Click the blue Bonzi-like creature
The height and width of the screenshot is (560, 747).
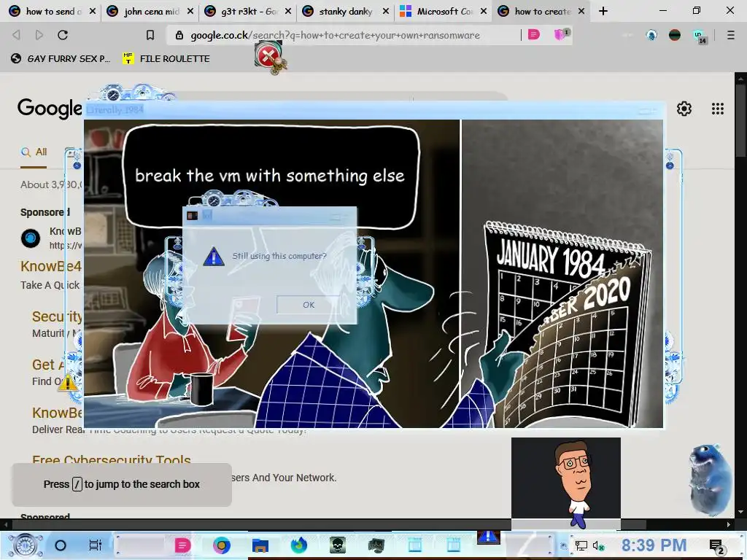coord(710,479)
